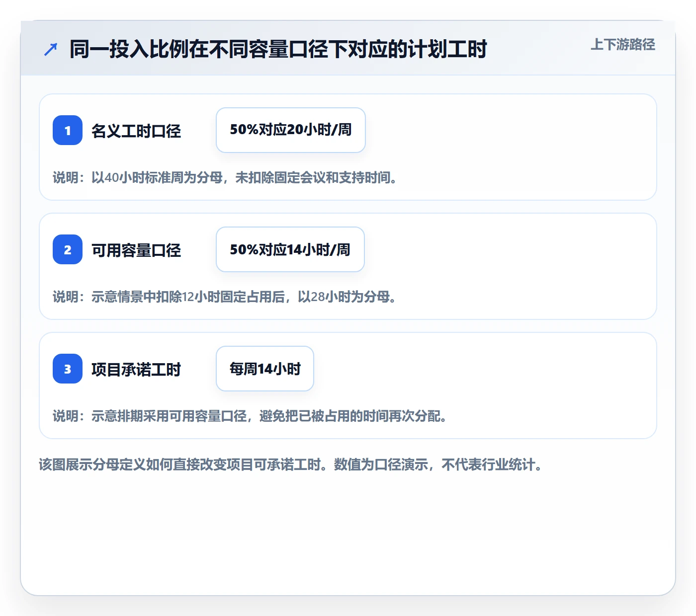Click the 每周14小时 value box
The width and height of the screenshot is (696, 616).
pyautogui.click(x=265, y=369)
